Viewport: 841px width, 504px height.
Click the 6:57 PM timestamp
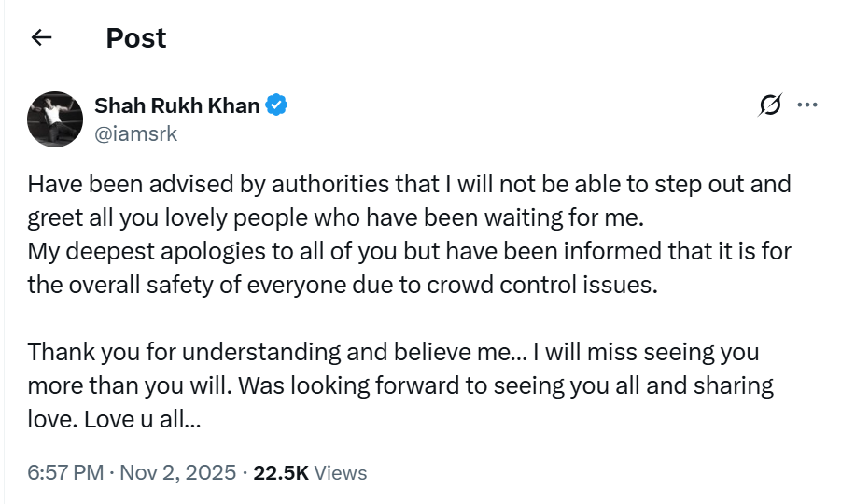tap(65, 473)
